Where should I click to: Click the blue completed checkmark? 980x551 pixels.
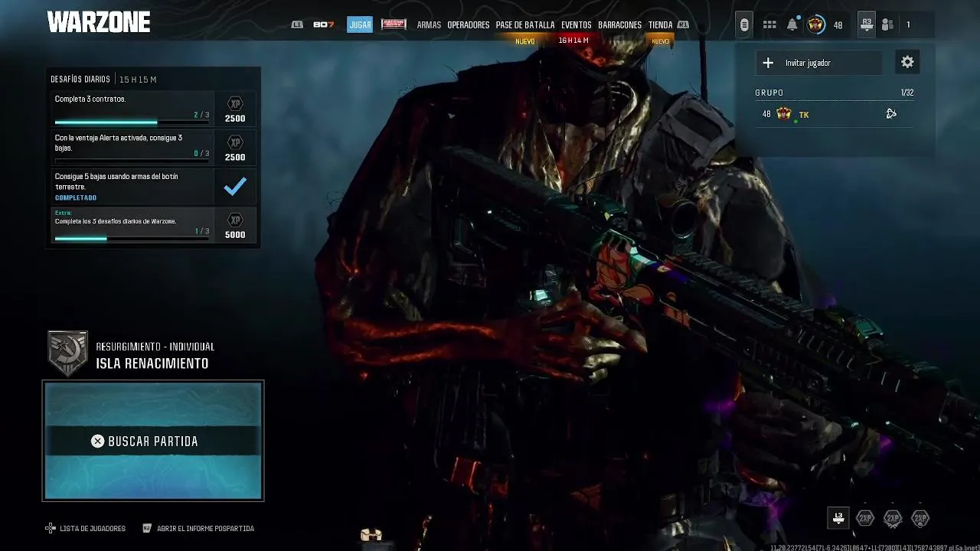[235, 187]
